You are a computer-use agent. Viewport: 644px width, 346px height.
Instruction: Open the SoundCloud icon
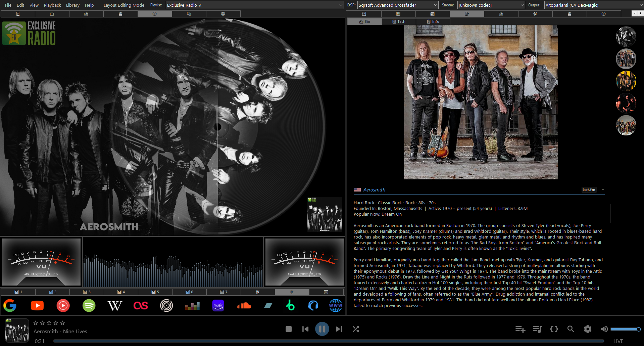click(244, 305)
